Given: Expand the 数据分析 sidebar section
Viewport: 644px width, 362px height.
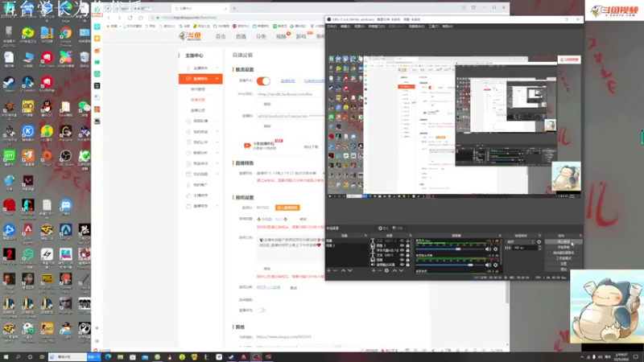Looking at the screenshot, I should 200,153.
